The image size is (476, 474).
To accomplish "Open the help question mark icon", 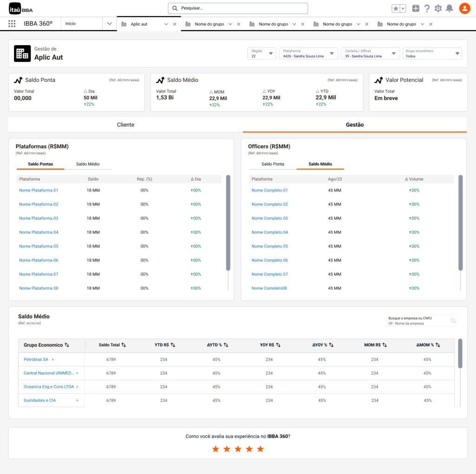I will pos(427,8).
